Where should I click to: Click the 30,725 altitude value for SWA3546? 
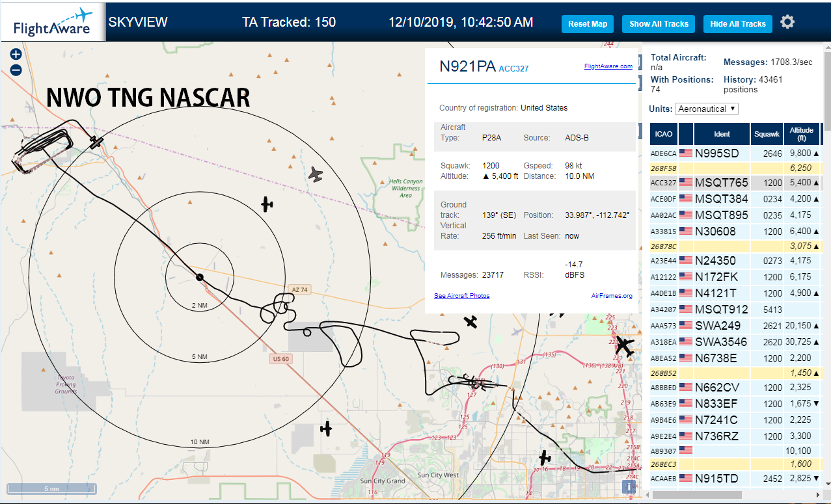point(799,342)
